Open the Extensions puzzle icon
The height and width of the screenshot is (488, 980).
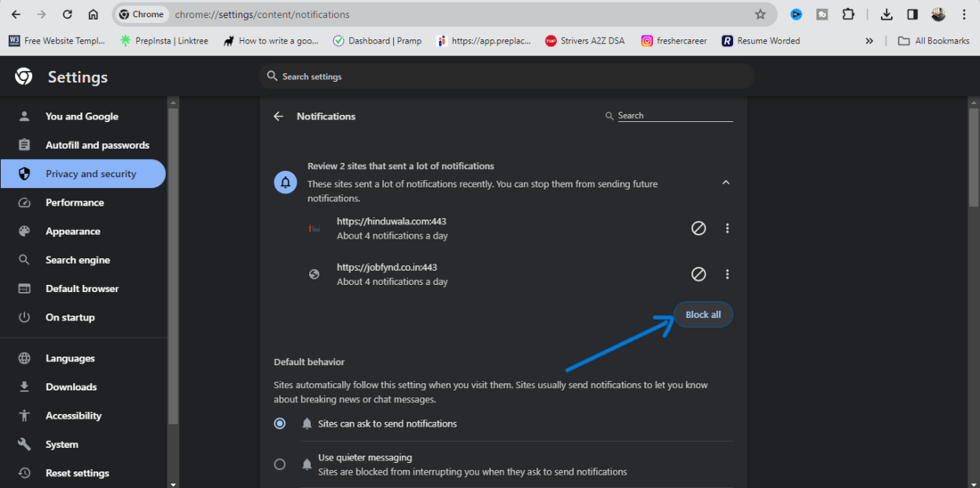click(x=848, y=14)
